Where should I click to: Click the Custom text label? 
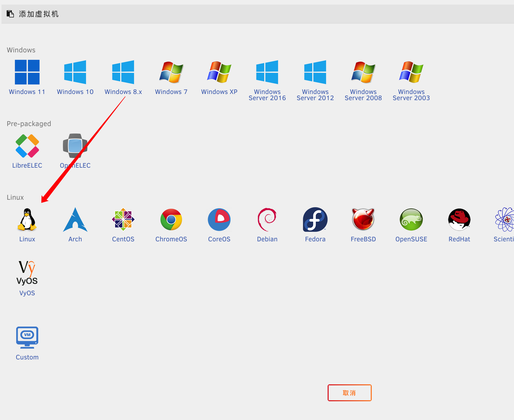click(27, 357)
